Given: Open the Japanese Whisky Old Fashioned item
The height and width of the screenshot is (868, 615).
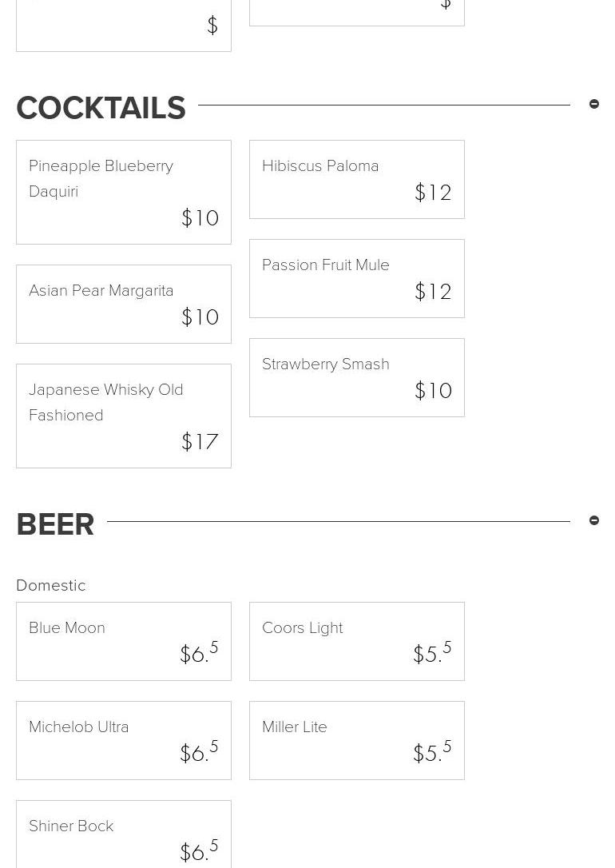Looking at the screenshot, I should 124,416.
